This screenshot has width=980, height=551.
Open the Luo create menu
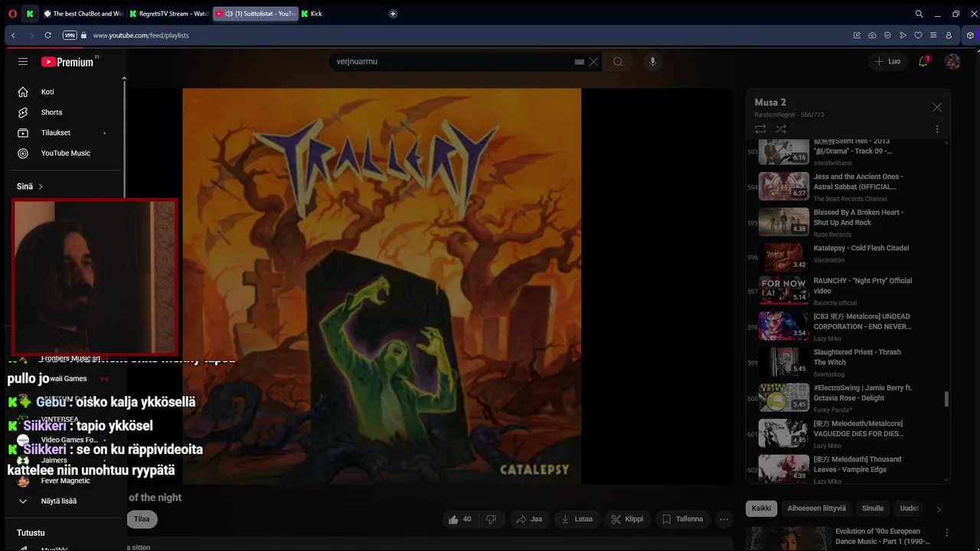point(887,61)
